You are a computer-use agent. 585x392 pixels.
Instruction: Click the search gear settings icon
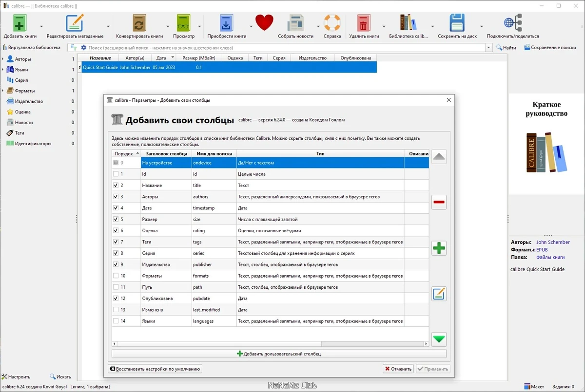click(83, 48)
